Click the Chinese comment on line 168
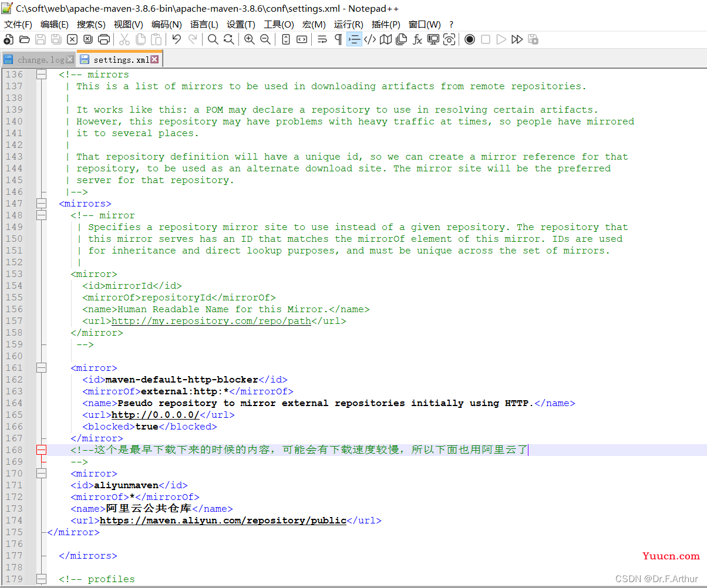The height and width of the screenshot is (588, 707). [299, 450]
